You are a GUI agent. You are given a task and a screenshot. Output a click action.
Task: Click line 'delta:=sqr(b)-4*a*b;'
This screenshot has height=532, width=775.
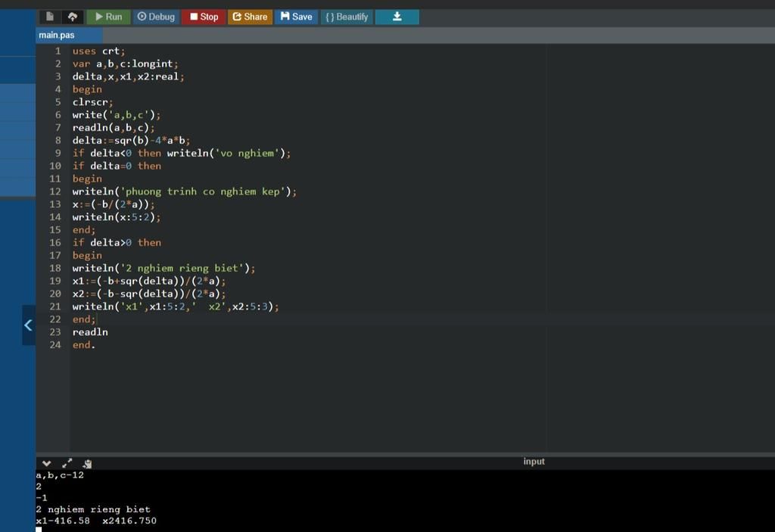coord(131,141)
